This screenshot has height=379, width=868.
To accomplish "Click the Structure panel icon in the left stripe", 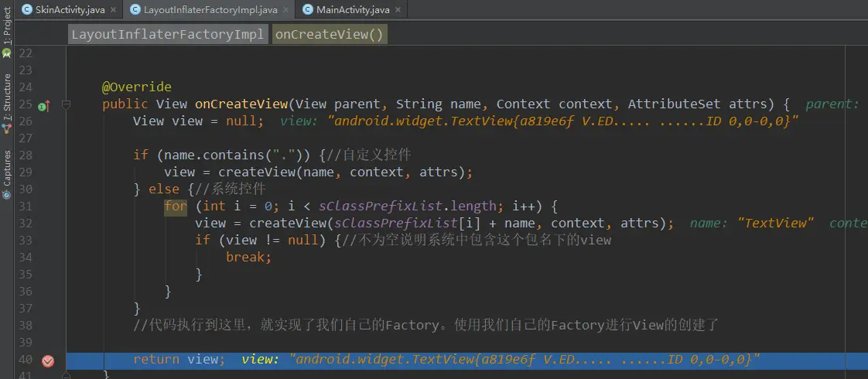I will coord(7,128).
